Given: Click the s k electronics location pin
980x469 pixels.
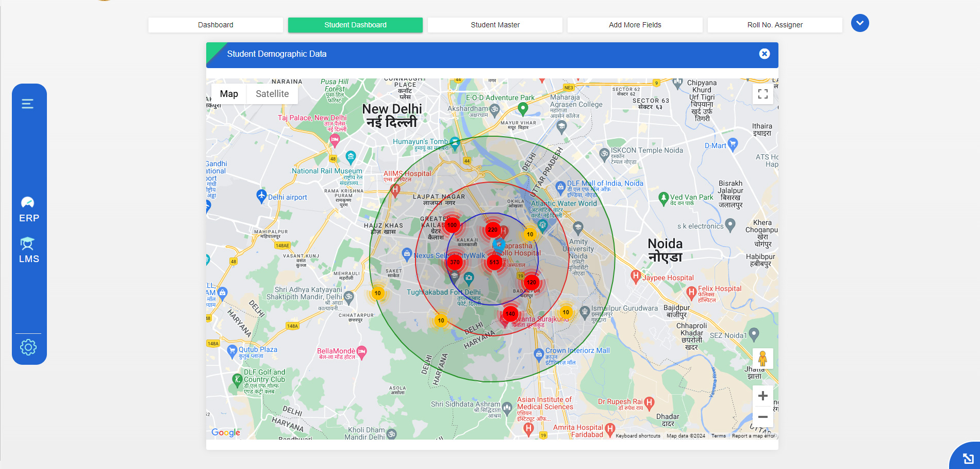Looking at the screenshot, I should [x=730, y=225].
